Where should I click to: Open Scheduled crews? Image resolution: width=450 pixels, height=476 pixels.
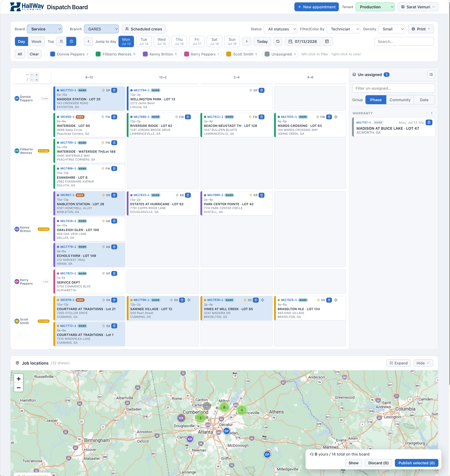point(143,29)
